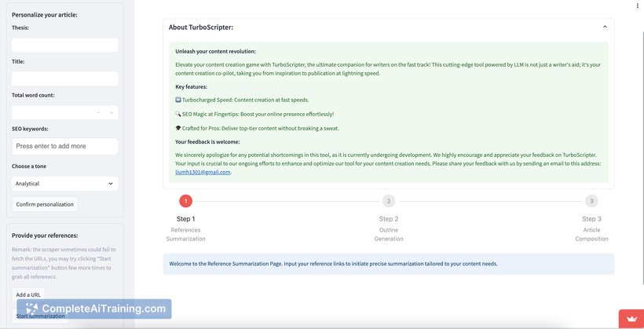
Task: Click Start summarization button
Action: (x=40, y=316)
